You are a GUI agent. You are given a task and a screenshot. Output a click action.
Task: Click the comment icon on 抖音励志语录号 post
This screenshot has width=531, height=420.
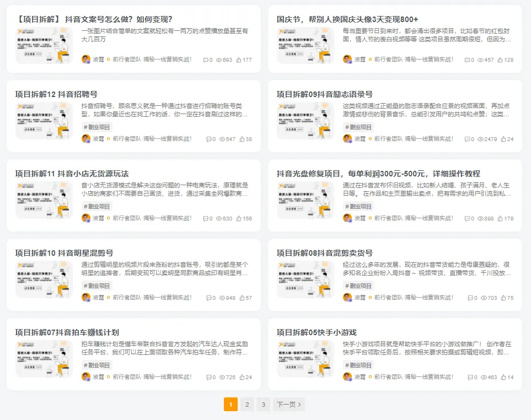click(x=466, y=140)
